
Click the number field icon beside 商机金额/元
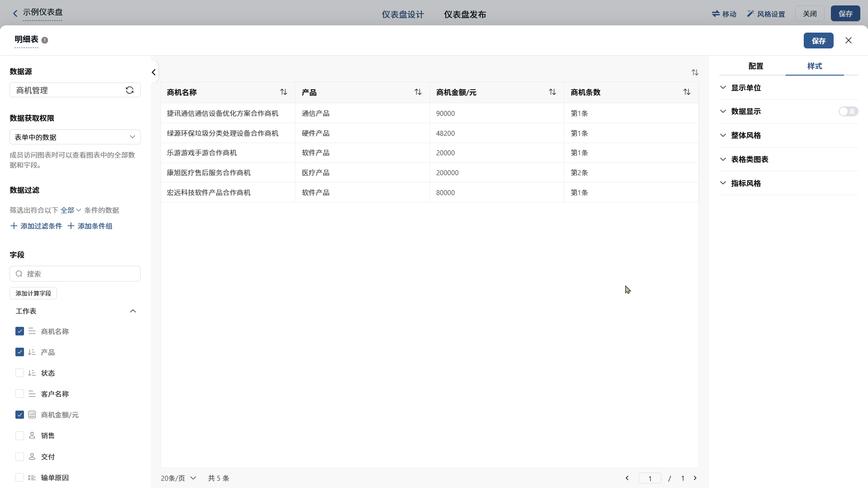32,415
